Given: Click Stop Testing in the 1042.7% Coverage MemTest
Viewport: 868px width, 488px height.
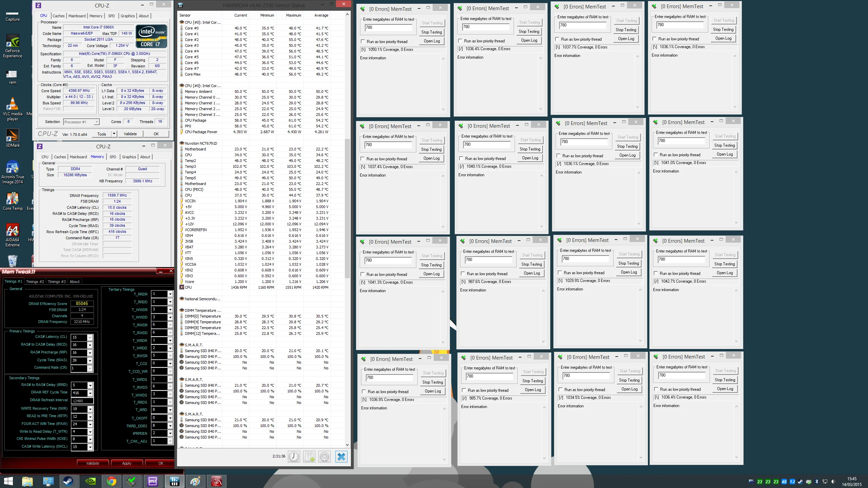Looking at the screenshot, I should tap(725, 264).
